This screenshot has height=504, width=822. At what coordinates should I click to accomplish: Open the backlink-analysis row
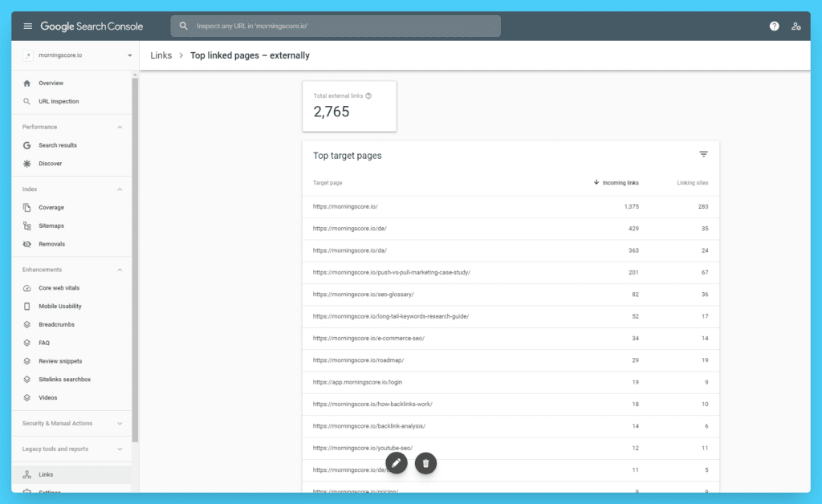click(511, 427)
